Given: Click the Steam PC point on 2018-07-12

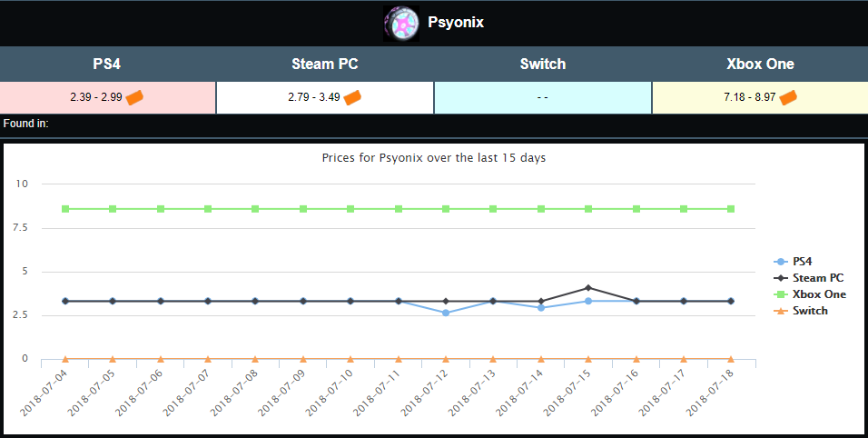Looking at the screenshot, I should pos(446,301).
